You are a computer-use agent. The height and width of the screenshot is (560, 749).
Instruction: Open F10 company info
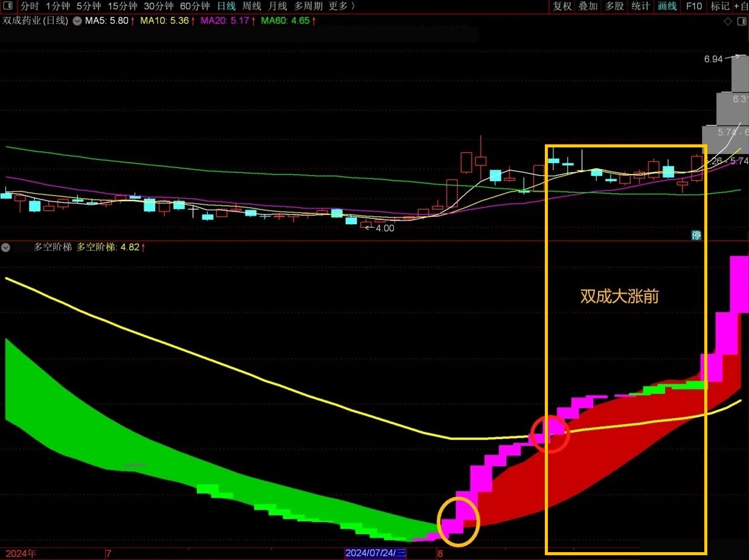click(694, 6)
